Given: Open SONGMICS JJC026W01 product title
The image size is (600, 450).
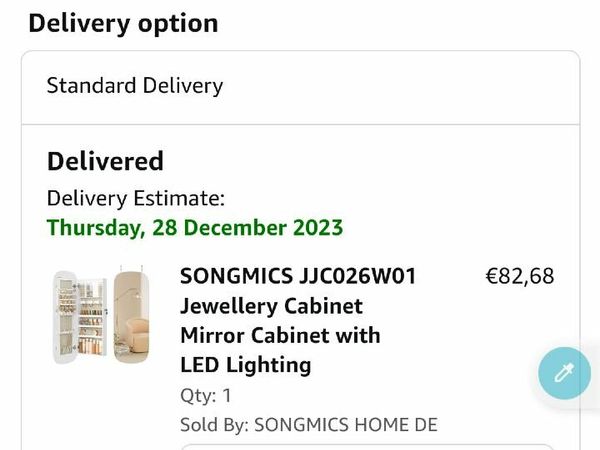Looking at the screenshot, I should pyautogui.click(x=297, y=276).
